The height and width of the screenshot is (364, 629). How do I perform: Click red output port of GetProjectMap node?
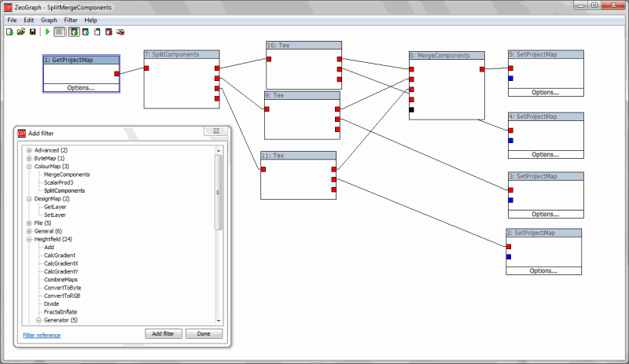pos(116,74)
